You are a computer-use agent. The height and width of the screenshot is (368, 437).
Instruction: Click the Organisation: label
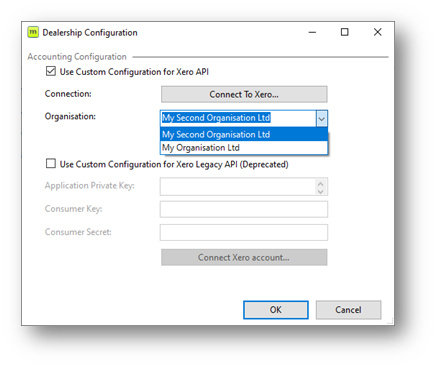pos(70,116)
